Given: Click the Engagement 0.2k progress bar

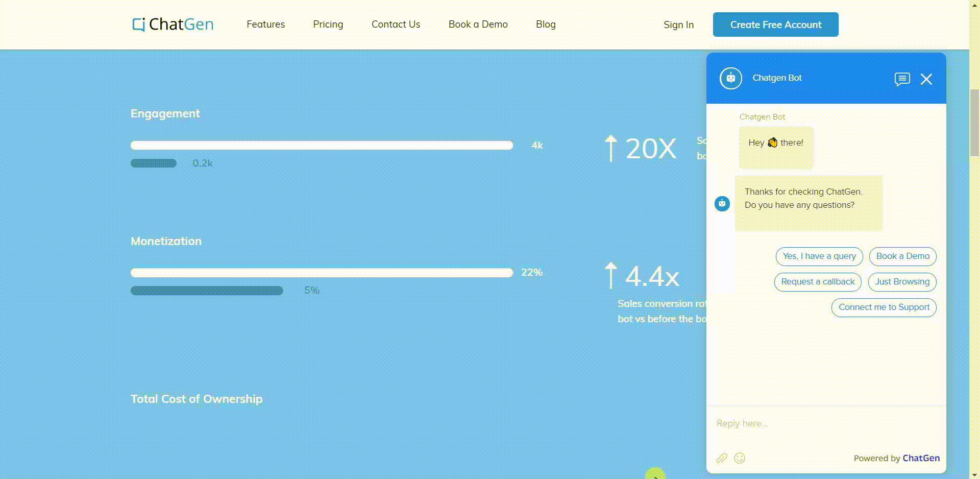Looking at the screenshot, I should tap(154, 163).
